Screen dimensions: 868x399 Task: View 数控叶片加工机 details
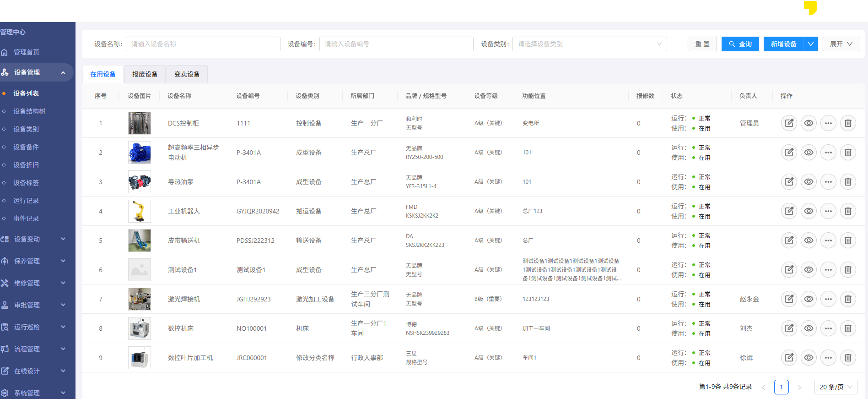809,358
